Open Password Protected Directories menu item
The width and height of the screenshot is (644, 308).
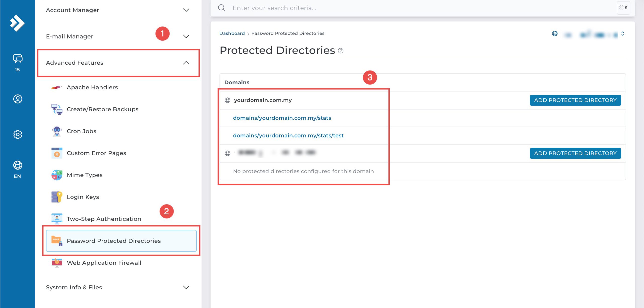click(113, 241)
